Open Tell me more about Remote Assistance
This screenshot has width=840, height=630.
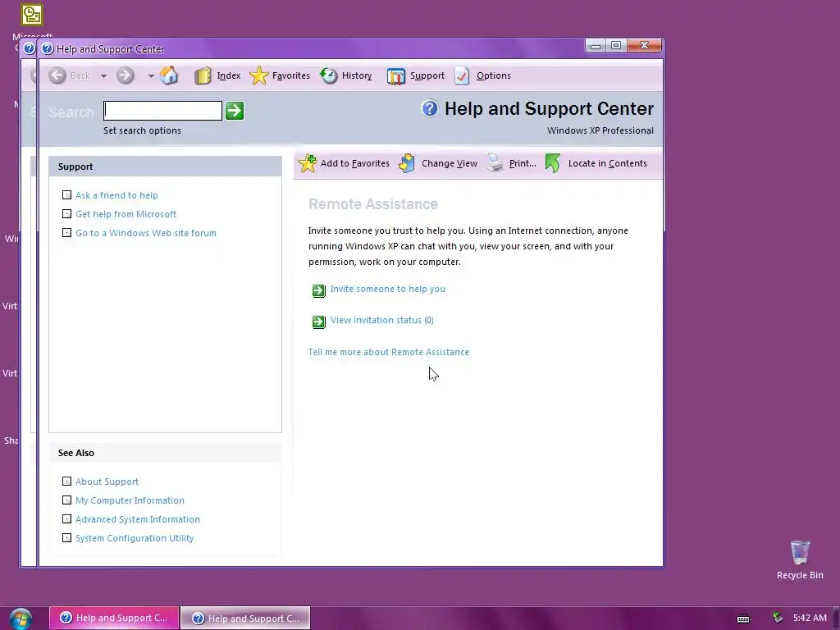[x=388, y=352]
